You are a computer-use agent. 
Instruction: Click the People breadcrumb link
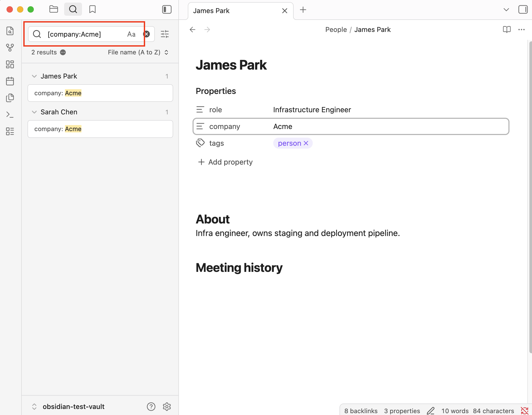click(336, 30)
